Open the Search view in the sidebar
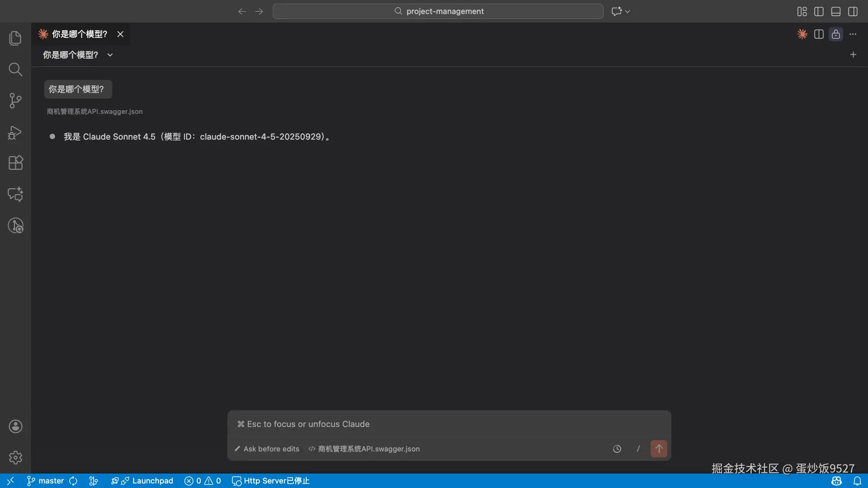Screen dimensions: 868x488 [15, 70]
